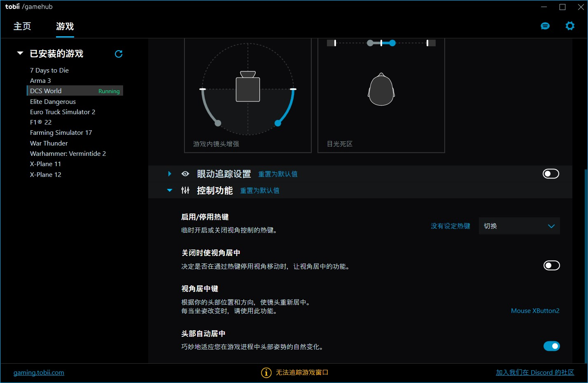
Task: Click the Mouse XButton2 hotkey binding
Action: (535, 311)
